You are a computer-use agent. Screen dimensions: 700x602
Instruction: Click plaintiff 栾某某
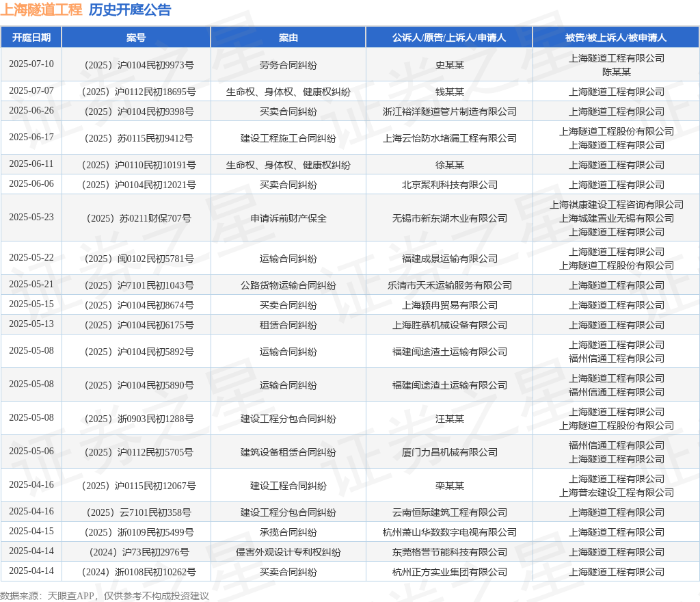click(x=450, y=486)
